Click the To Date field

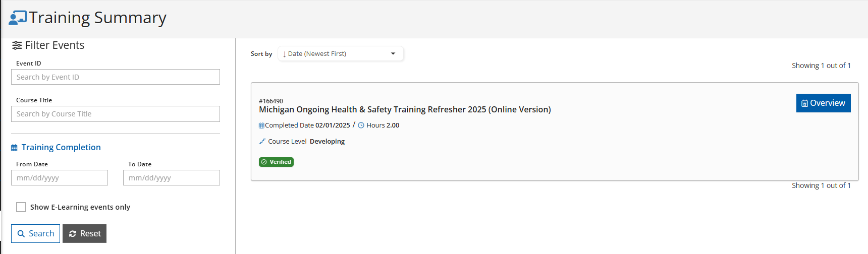[172, 178]
